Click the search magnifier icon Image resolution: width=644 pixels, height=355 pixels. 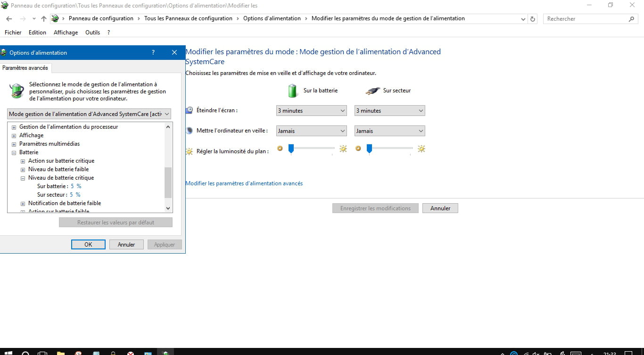(x=632, y=19)
